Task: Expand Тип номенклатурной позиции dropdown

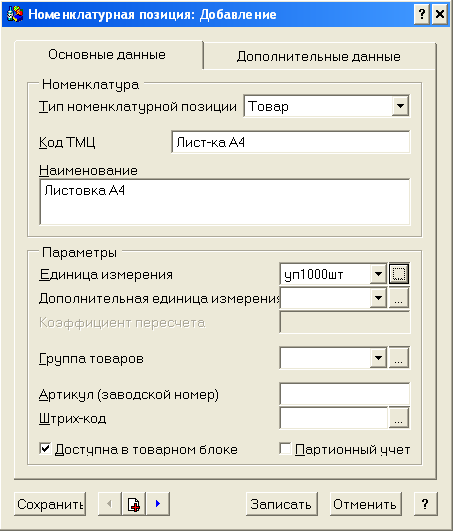Action: point(400,106)
